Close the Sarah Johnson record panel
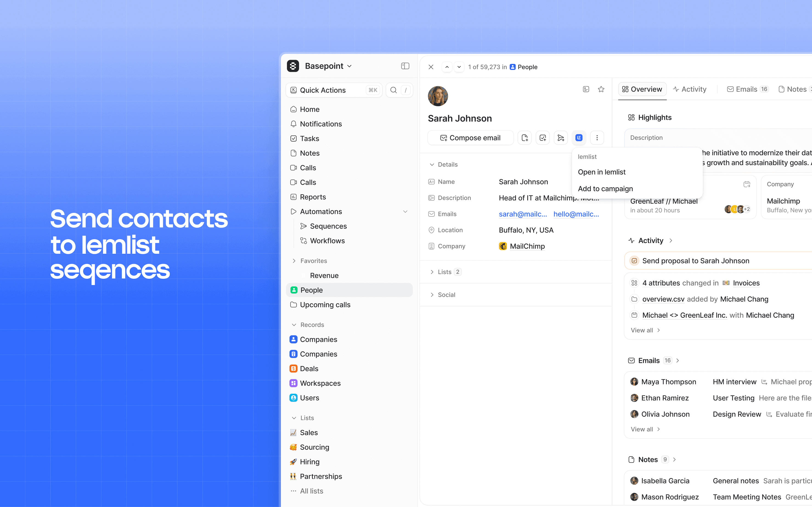 431,67
